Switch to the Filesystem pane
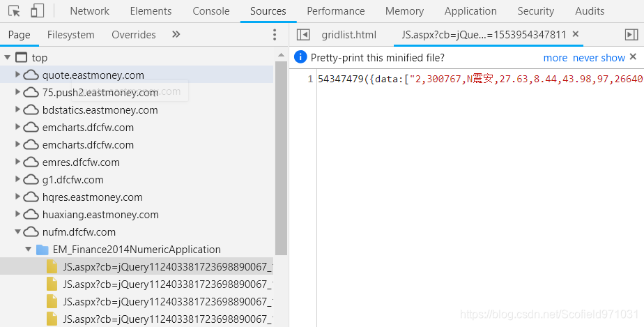The image size is (644, 327). click(x=70, y=35)
